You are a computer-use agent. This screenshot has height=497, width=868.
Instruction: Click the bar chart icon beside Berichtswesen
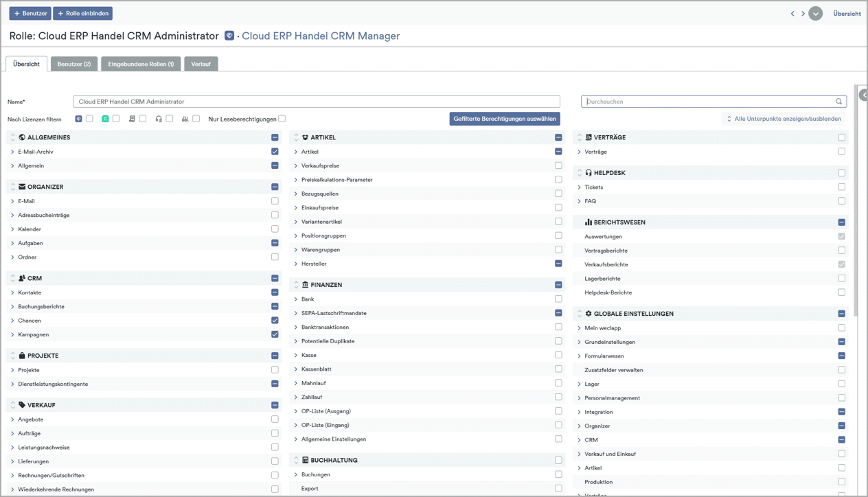tap(588, 222)
